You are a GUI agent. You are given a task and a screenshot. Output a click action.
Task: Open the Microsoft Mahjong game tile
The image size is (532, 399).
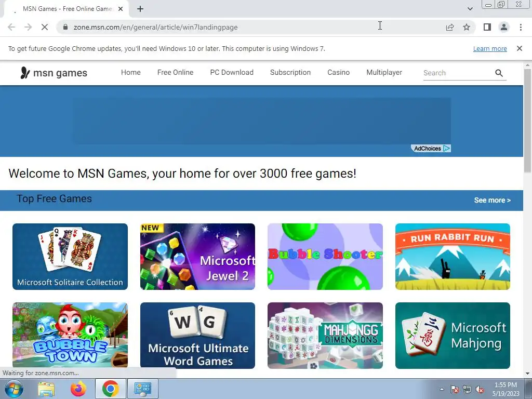point(453,335)
